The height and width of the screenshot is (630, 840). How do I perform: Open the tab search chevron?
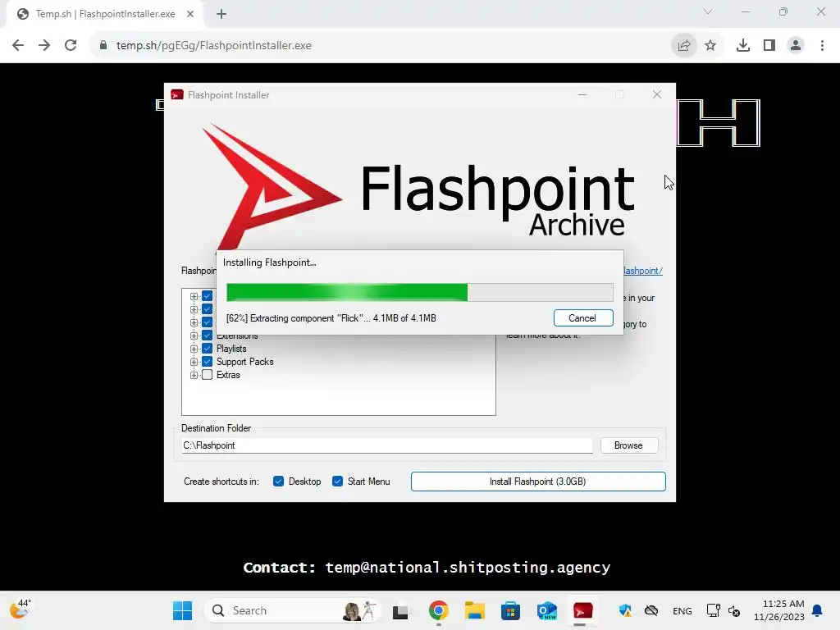(708, 11)
